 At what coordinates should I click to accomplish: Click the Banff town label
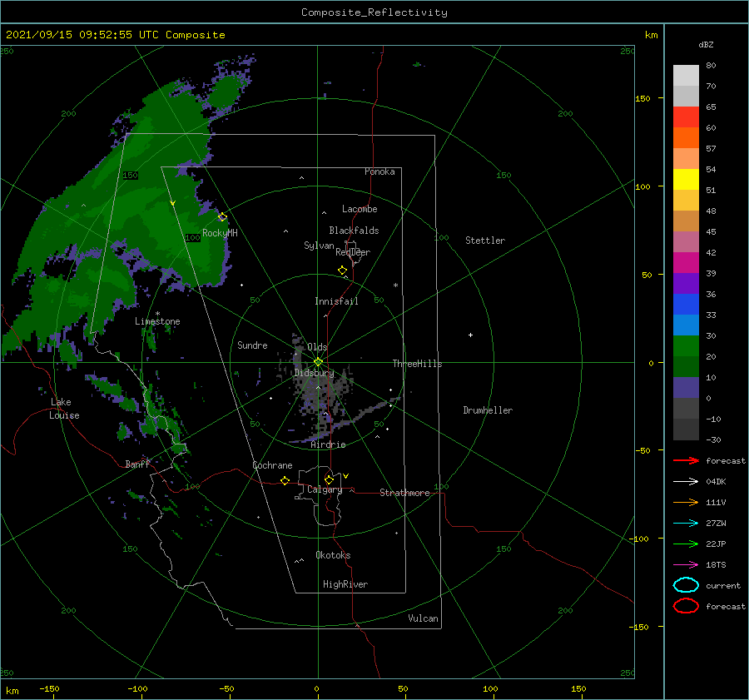(137, 464)
